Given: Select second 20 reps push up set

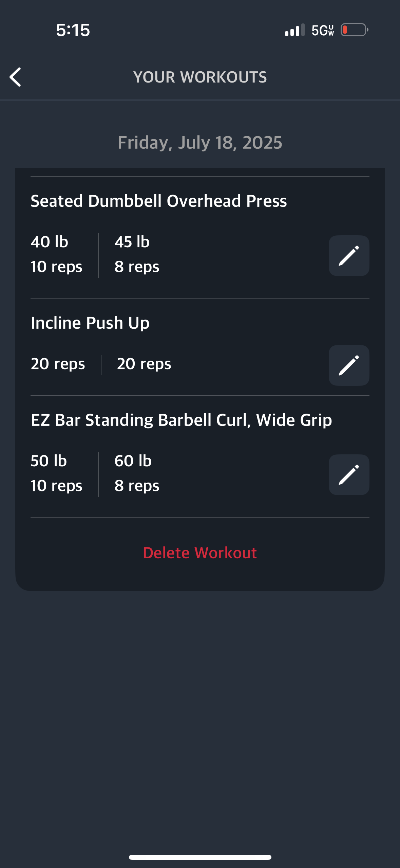Looking at the screenshot, I should (x=144, y=364).
